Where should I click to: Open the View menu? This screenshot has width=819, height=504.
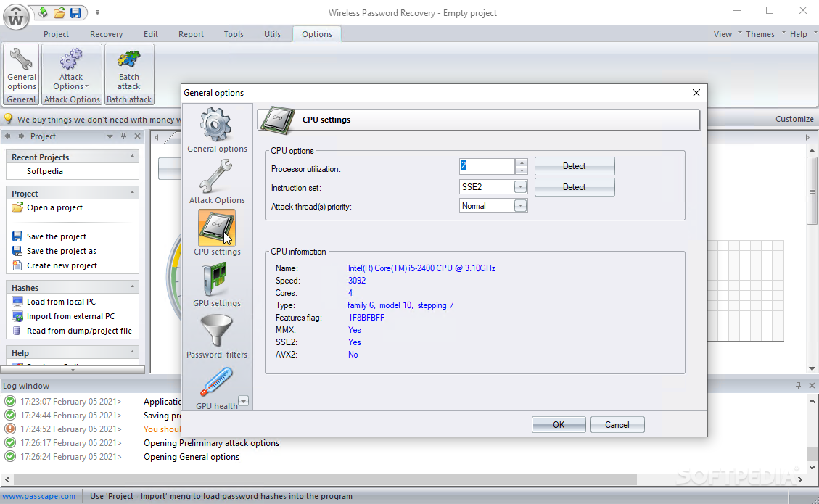723,34
